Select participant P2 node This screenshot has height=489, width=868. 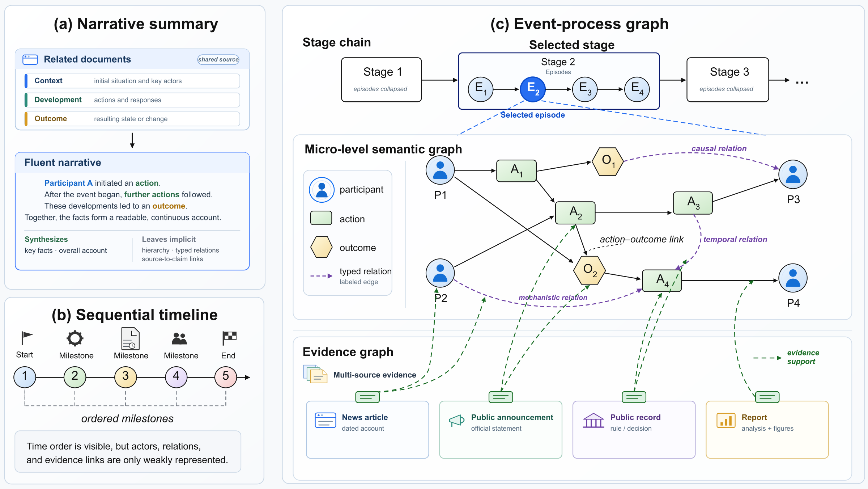(440, 273)
